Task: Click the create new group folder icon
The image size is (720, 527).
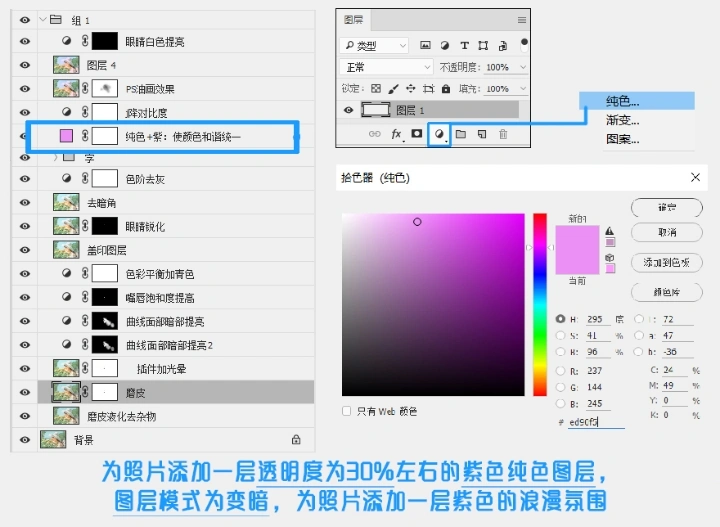Action: point(461,134)
